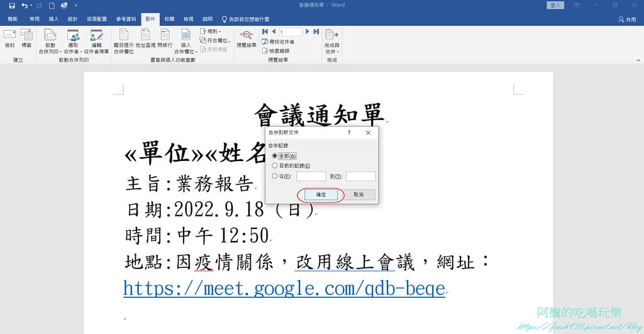This screenshot has height=334, width=644.
Task: Collapse the ribbon with the chevron
Action: pyautogui.click(x=638, y=60)
